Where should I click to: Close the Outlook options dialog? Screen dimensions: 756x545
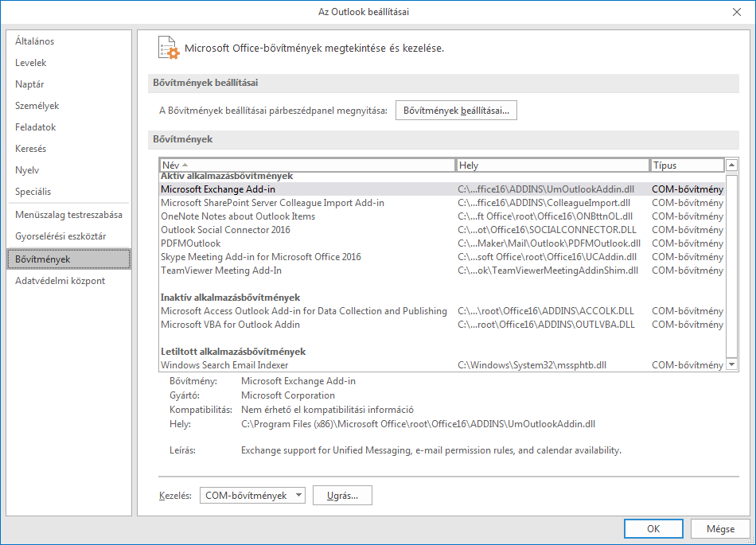pos(737,12)
